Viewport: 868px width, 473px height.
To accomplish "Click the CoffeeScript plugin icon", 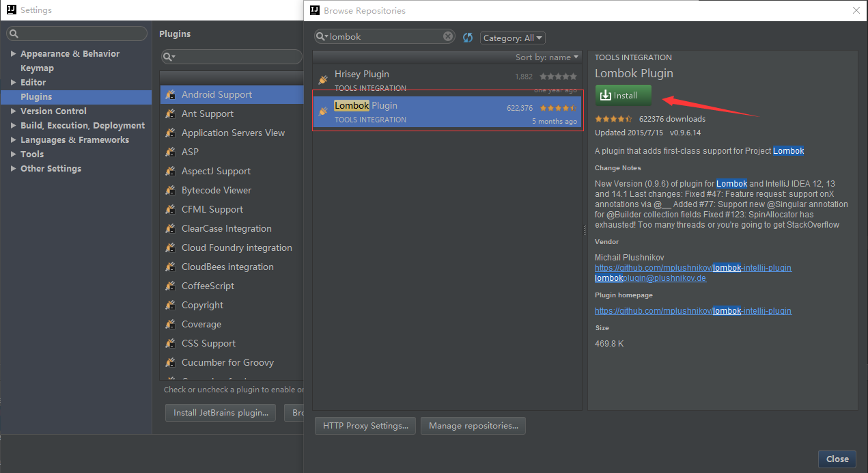I will click(x=170, y=286).
